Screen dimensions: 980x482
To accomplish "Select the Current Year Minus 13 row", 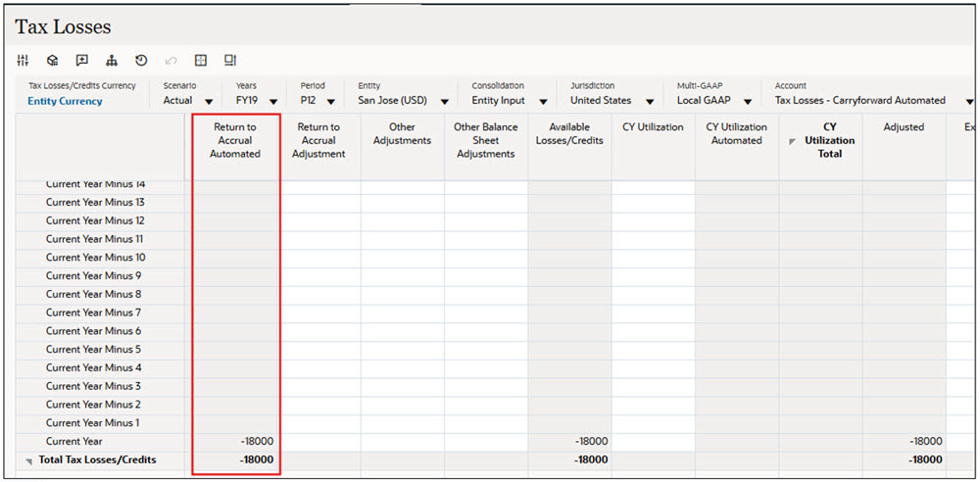I will click(x=100, y=203).
